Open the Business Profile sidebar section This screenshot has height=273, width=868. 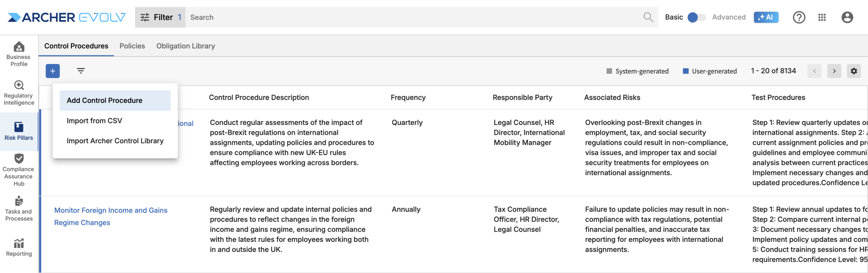19,54
